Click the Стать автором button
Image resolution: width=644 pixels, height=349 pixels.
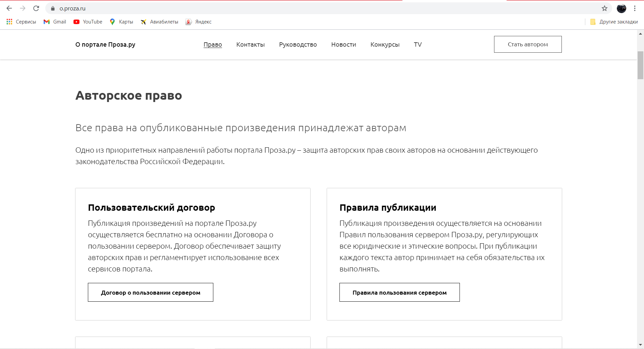528,44
